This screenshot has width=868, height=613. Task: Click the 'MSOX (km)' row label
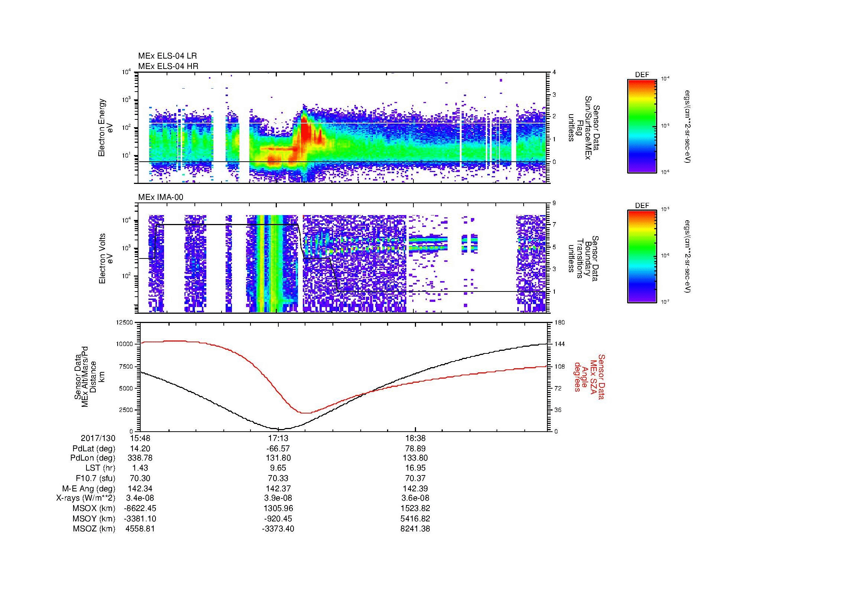(x=94, y=508)
